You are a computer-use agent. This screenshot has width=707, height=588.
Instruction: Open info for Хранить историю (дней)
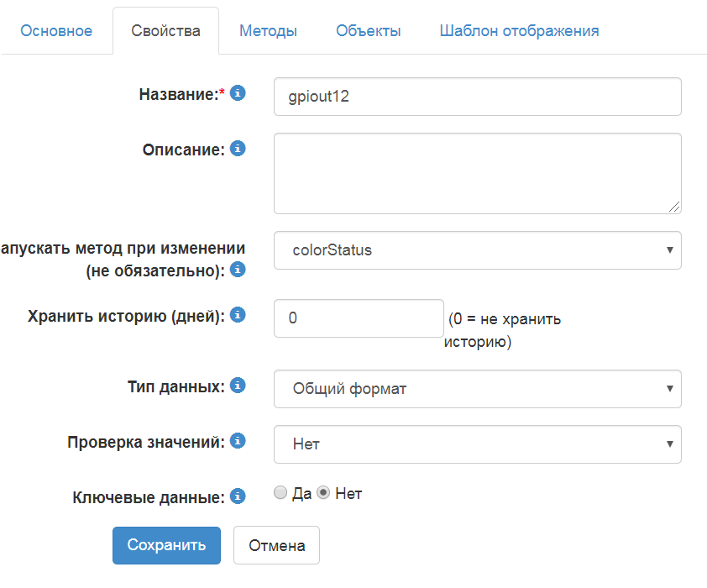point(238,315)
